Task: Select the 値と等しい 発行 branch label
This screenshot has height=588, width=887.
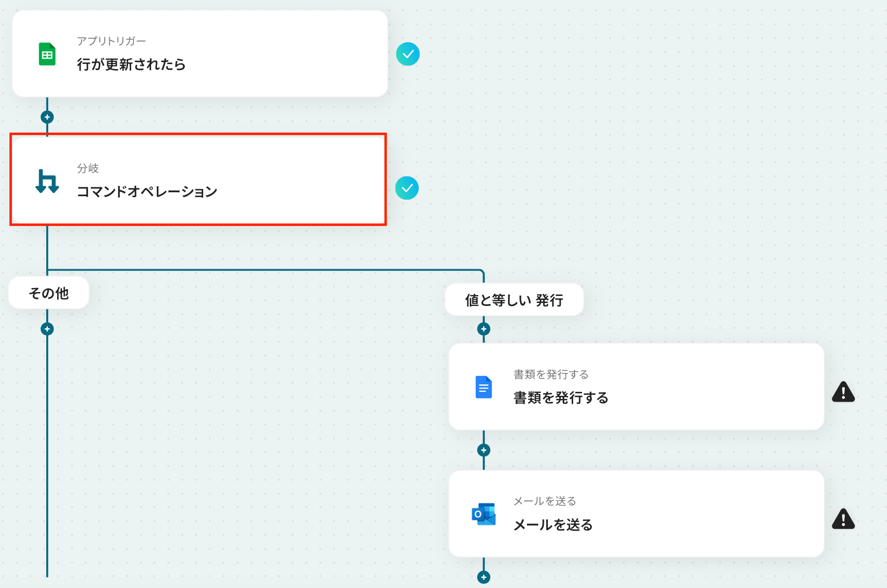Action: (x=514, y=300)
